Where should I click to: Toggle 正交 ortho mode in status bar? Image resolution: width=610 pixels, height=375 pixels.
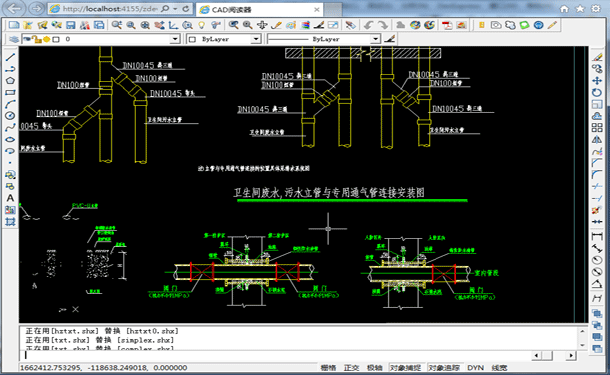[x=351, y=368]
